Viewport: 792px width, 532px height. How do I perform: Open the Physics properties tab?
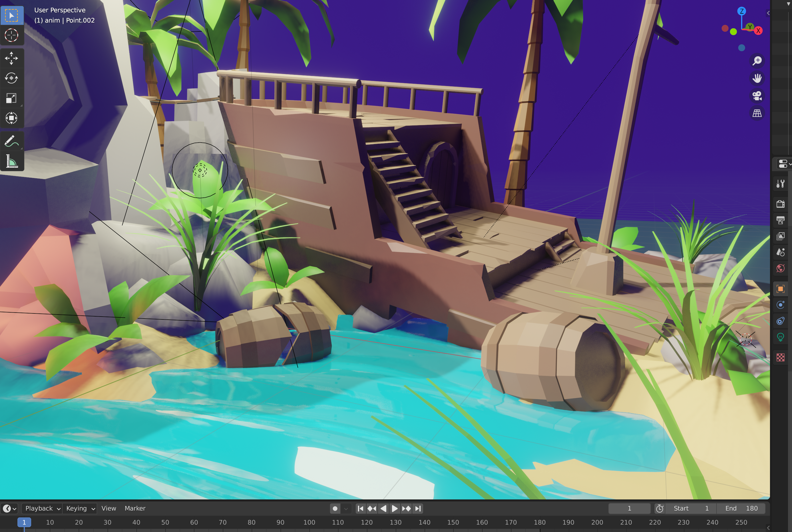[x=781, y=305]
